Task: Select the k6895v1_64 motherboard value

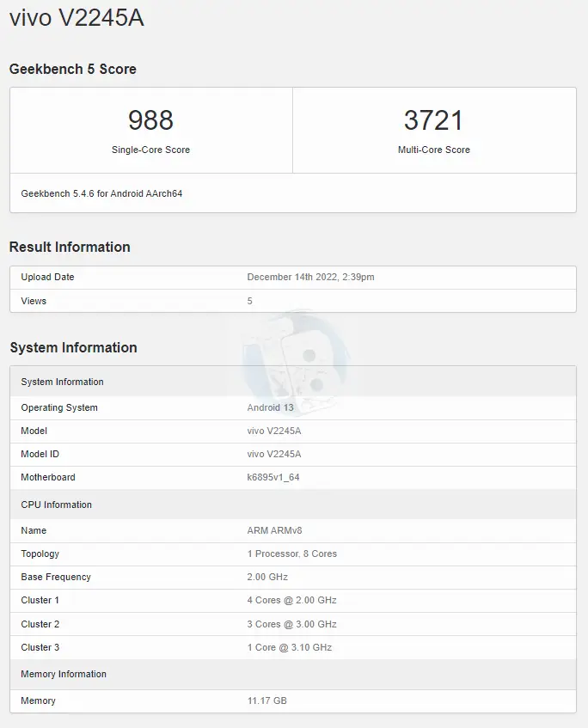Action: [273, 477]
